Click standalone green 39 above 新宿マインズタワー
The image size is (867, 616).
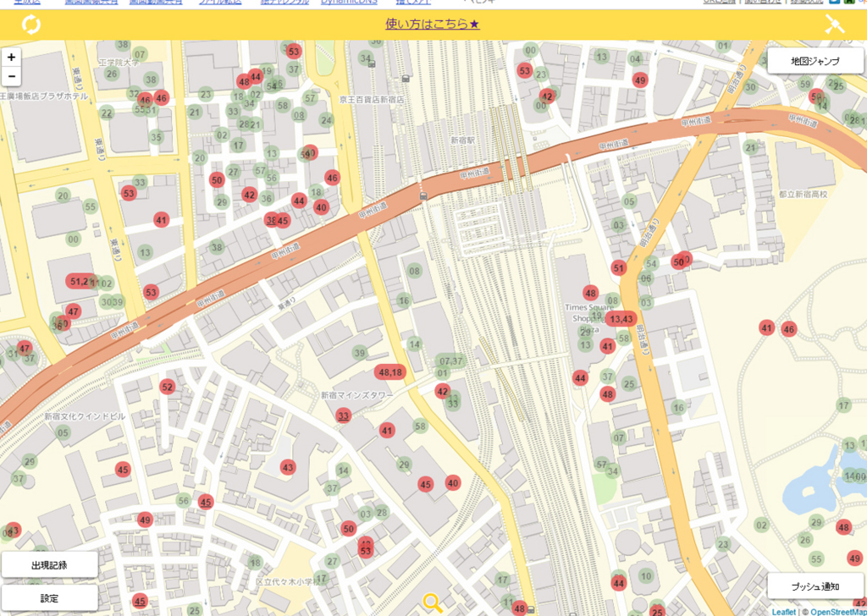[x=359, y=353]
